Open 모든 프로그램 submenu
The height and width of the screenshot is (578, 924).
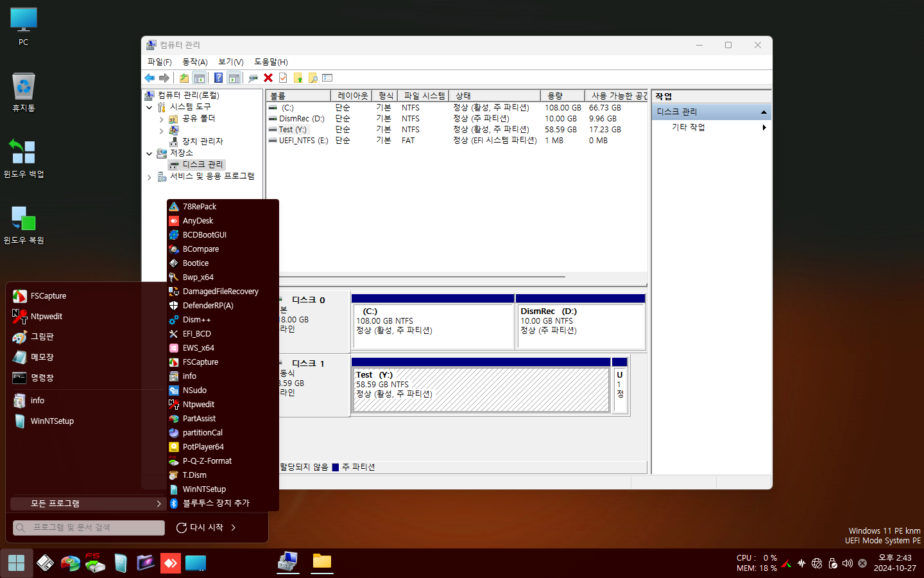tap(88, 504)
